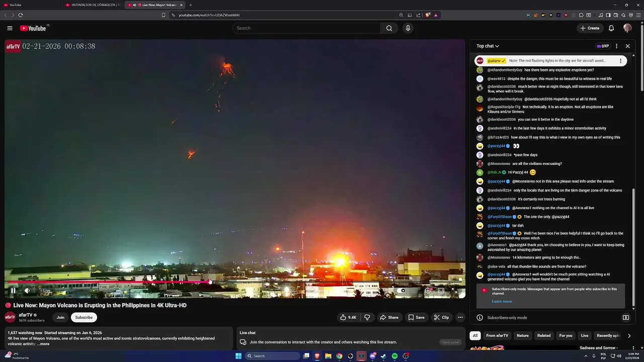The width and height of the screenshot is (644, 362).
Task: Open more actions menu beside Clip
Action: pyautogui.click(x=460, y=317)
